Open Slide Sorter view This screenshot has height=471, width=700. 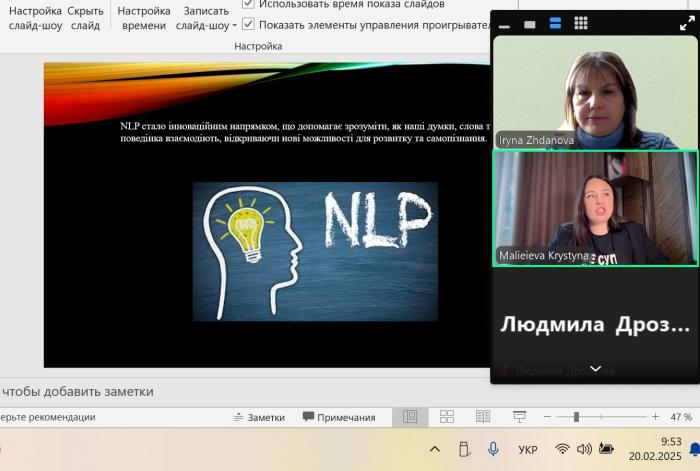point(447,417)
